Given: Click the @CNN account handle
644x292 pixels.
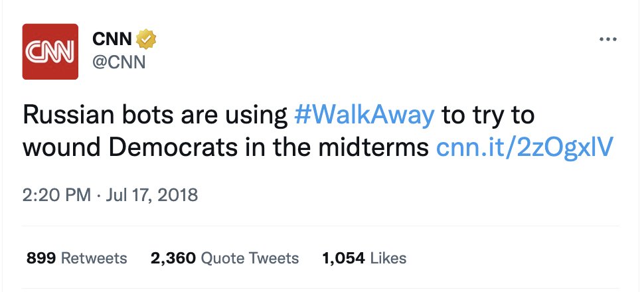Looking at the screenshot, I should tap(119, 63).
